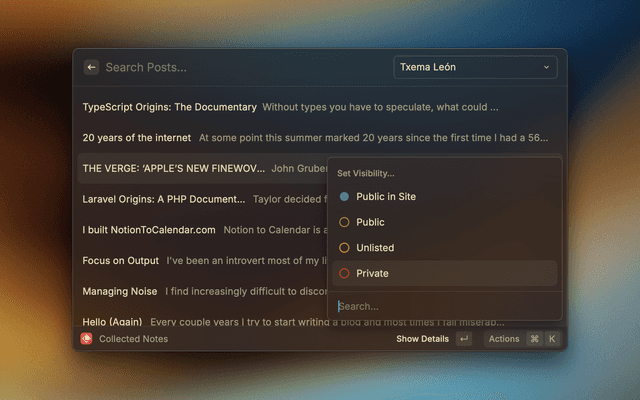Click the orange circle icon beside Unlisted
The image size is (640, 400).
(x=345, y=248)
